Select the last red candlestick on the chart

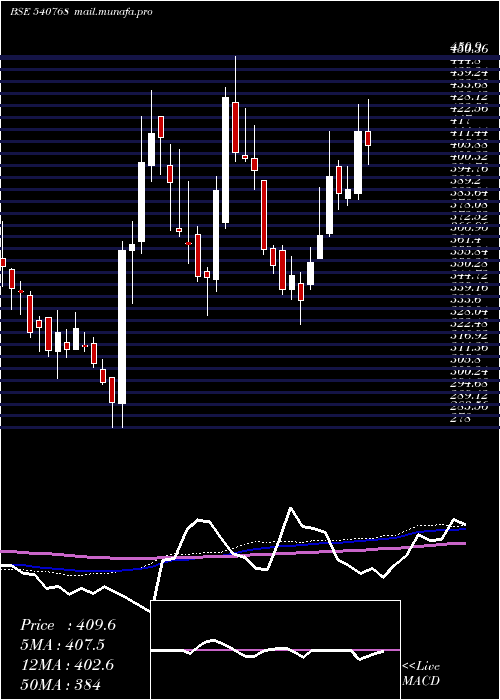pos(368,138)
